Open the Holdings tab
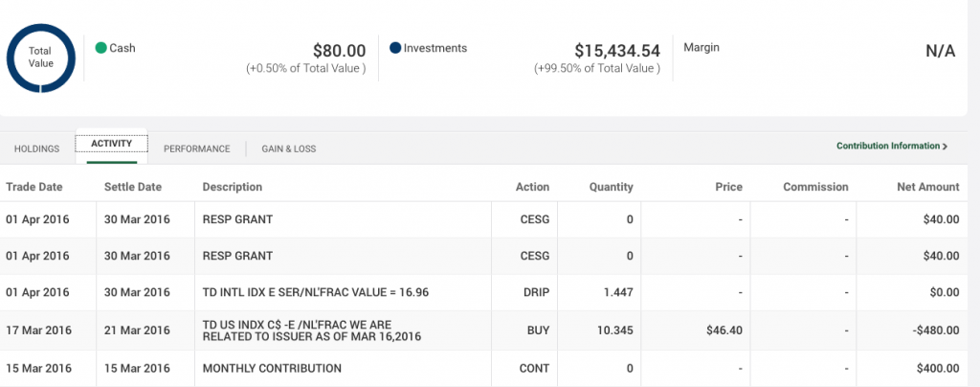 [x=37, y=148]
